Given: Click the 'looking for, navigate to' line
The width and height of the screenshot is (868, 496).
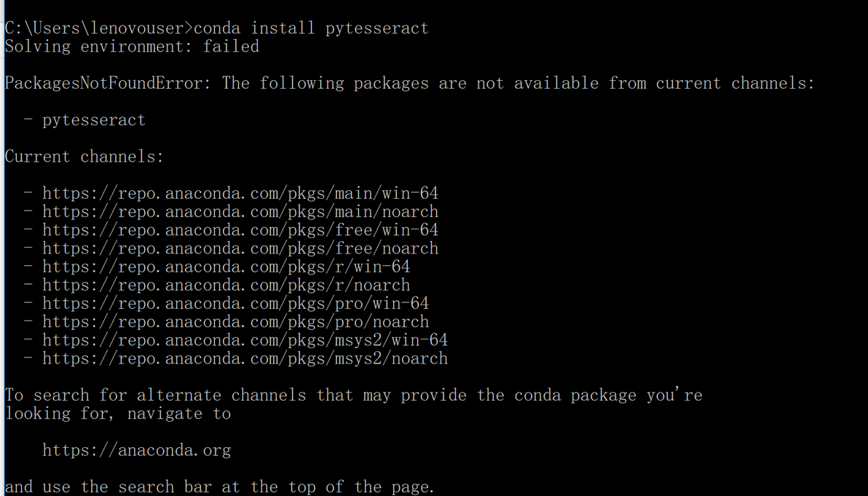Looking at the screenshot, I should (x=118, y=413).
